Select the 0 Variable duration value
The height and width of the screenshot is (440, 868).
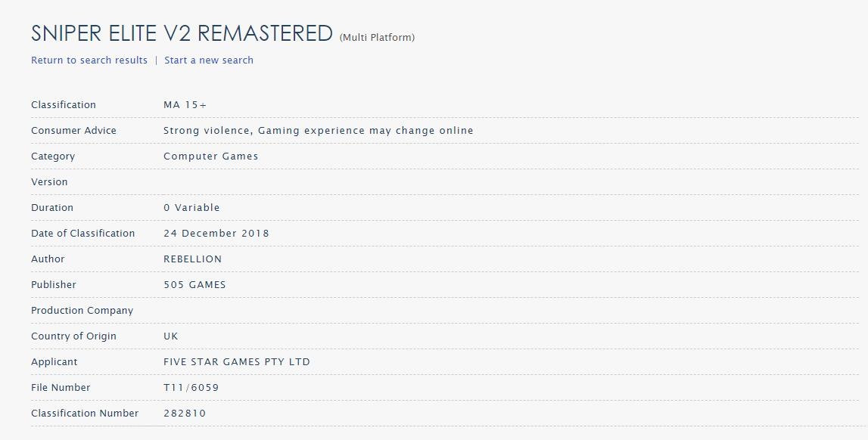pyautogui.click(x=191, y=208)
